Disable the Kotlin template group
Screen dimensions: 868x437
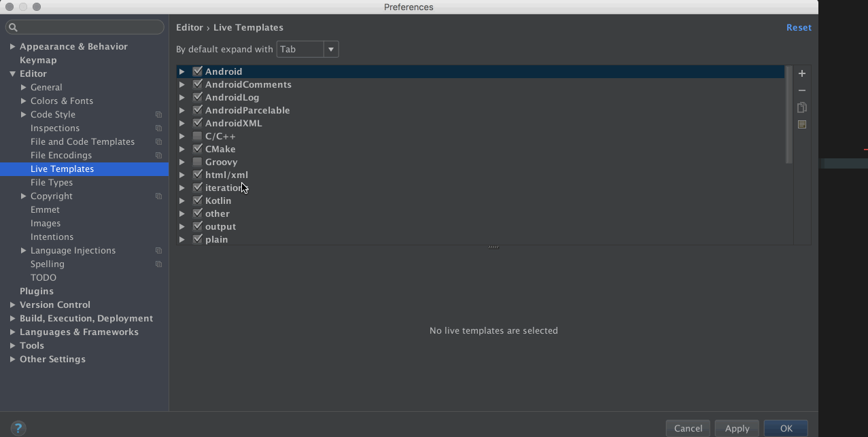[197, 200]
